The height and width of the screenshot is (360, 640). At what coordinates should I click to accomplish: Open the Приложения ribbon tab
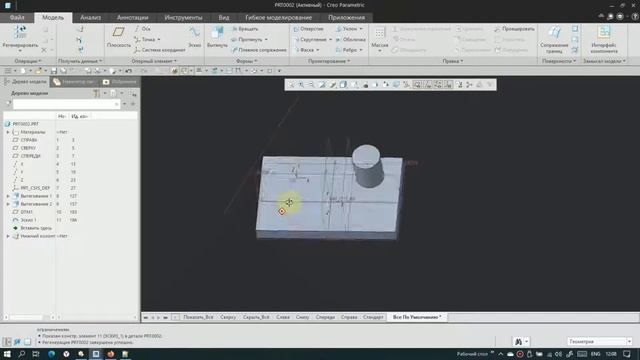(x=347, y=18)
